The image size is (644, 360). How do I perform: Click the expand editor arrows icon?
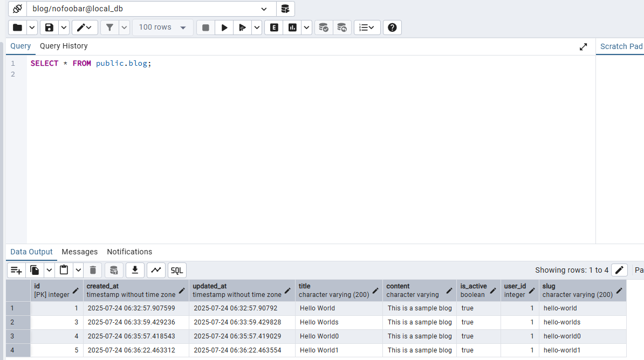[x=583, y=47]
